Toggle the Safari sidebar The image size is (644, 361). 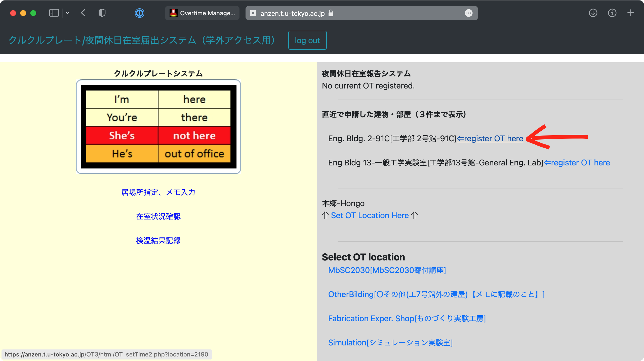tap(53, 13)
